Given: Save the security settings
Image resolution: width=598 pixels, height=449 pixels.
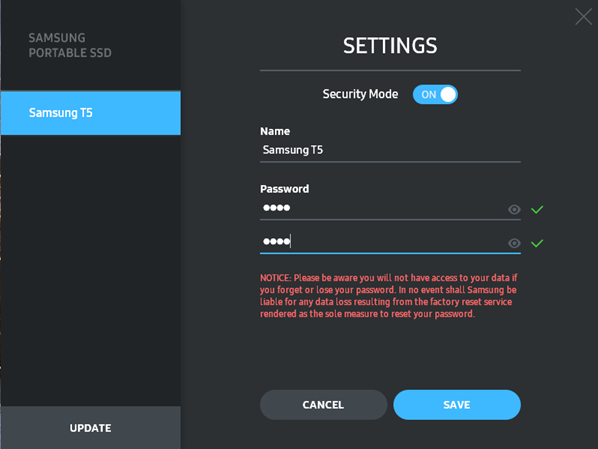Looking at the screenshot, I should point(457,405).
